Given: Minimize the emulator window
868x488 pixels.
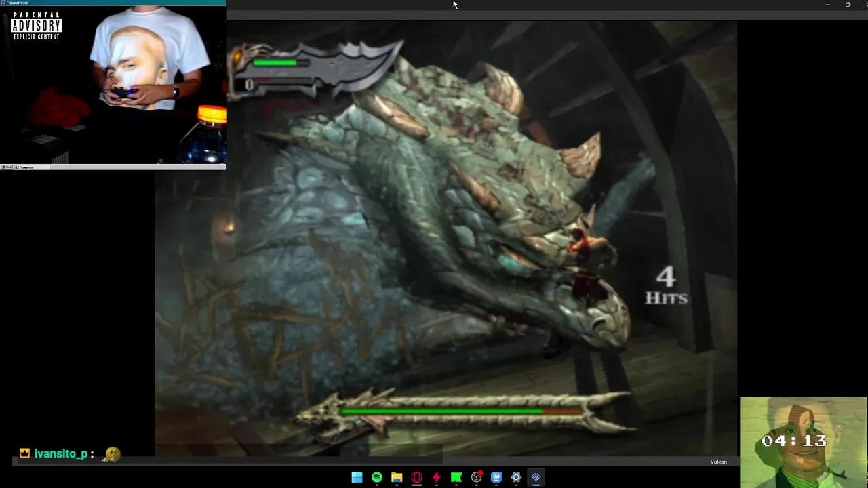Looking at the screenshot, I should point(827,5).
